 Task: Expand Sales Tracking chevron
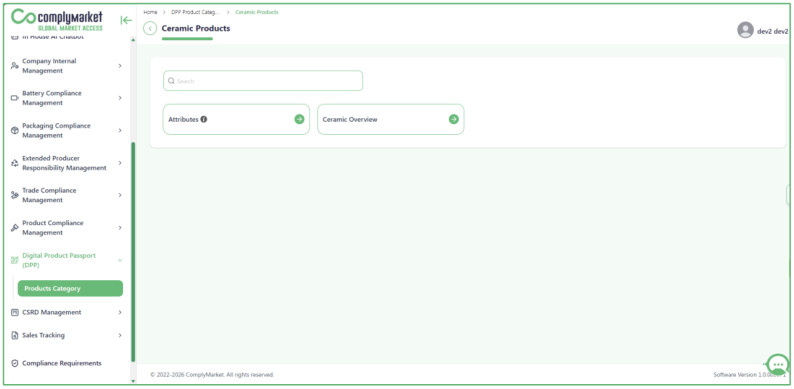(x=120, y=335)
